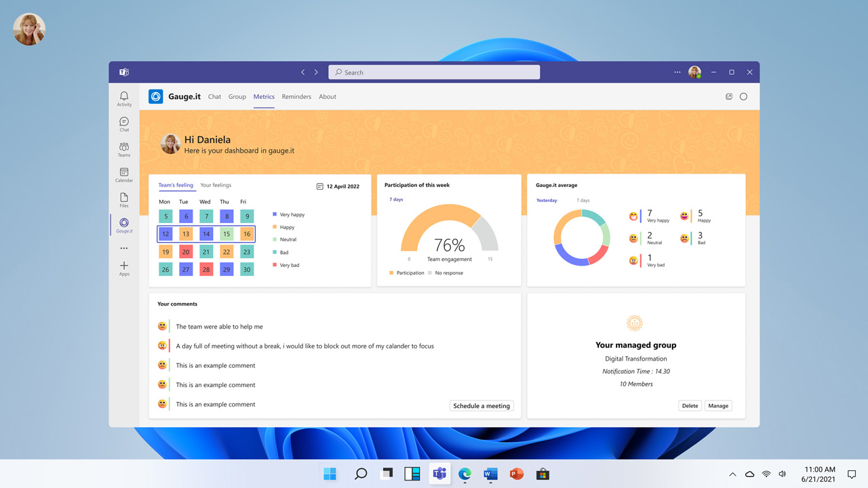Open taskbar Search
The height and width of the screenshot is (488, 868).
(361, 474)
